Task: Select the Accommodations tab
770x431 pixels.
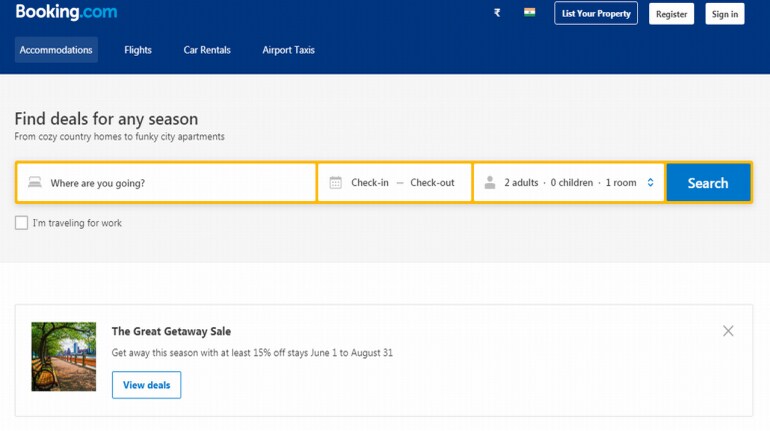Action: point(56,50)
